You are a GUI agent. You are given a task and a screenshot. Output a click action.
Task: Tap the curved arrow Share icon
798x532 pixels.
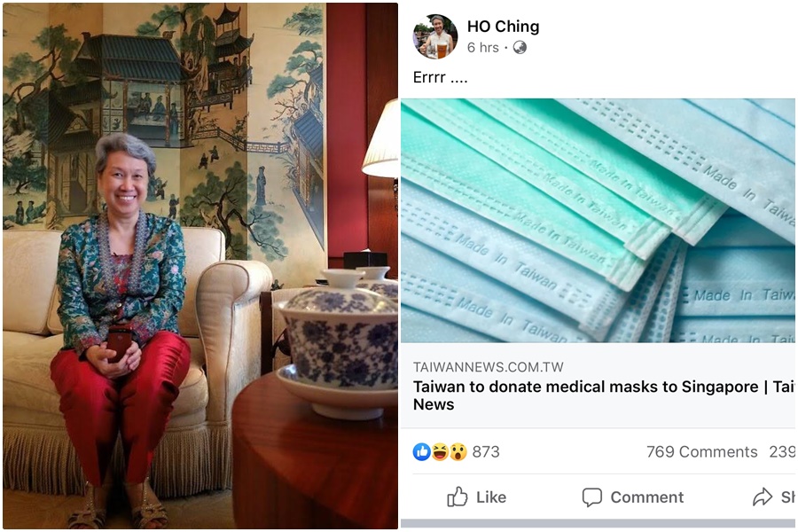[763, 497]
